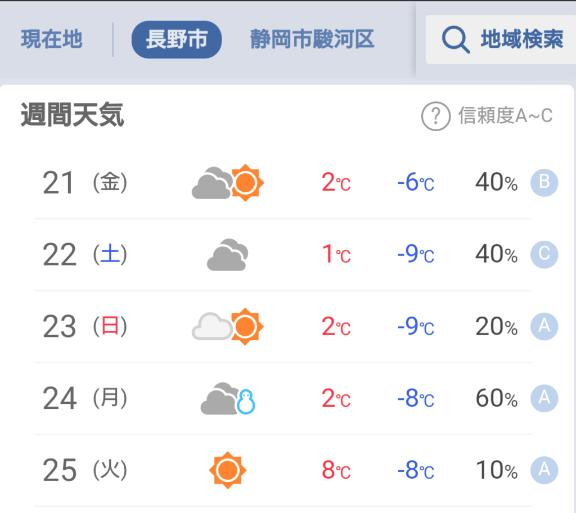Viewport: 576px width, 513px height.
Task: Click the 60% precipitation value on day 24
Action: pos(497,398)
